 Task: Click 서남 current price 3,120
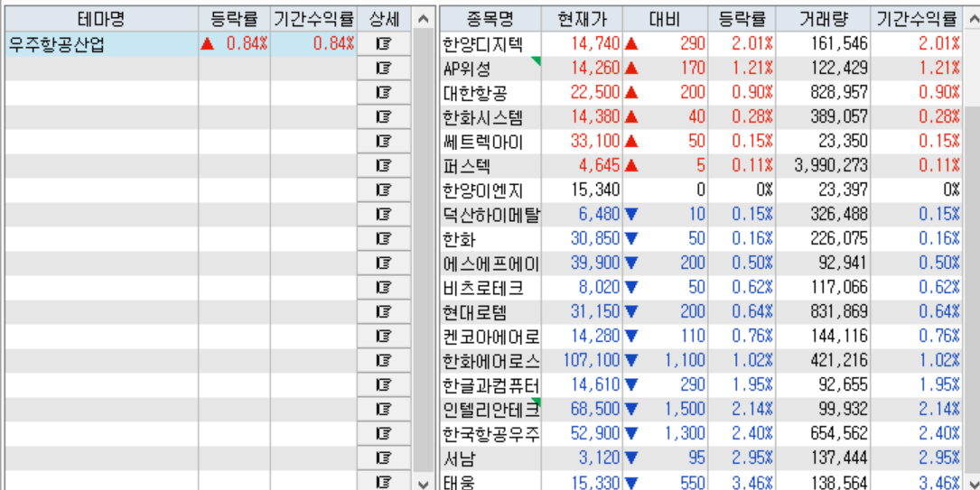tap(599, 458)
